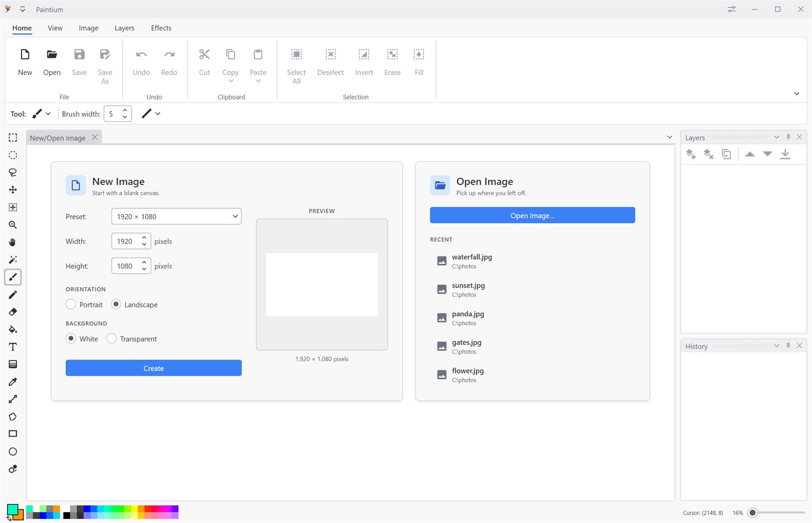Open the document tabs list dropdown
This screenshot has width=812, height=523.
pyautogui.click(x=669, y=137)
